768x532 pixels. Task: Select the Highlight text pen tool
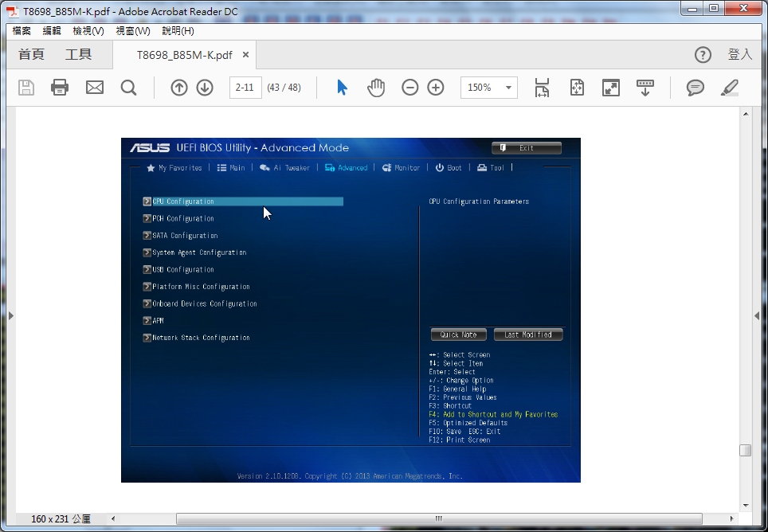coord(730,88)
